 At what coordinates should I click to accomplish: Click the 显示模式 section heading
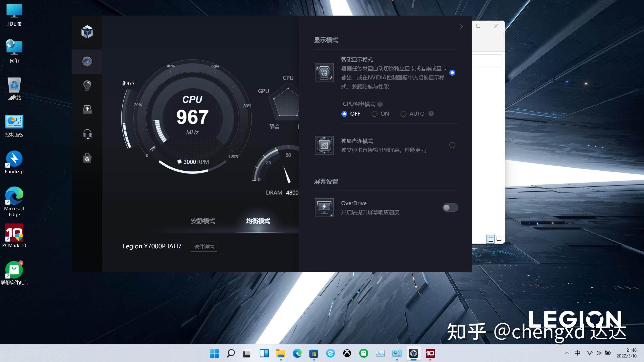pos(326,40)
